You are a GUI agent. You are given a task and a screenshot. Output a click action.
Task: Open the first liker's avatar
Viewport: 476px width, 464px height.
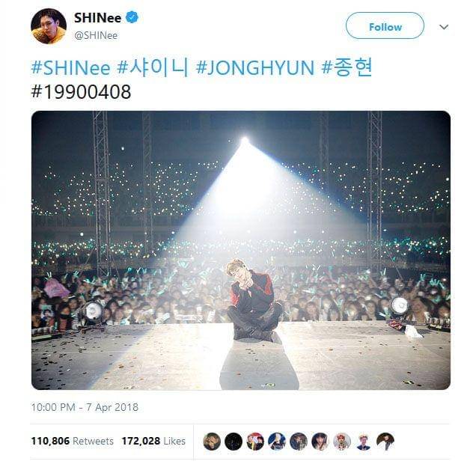coord(212,442)
